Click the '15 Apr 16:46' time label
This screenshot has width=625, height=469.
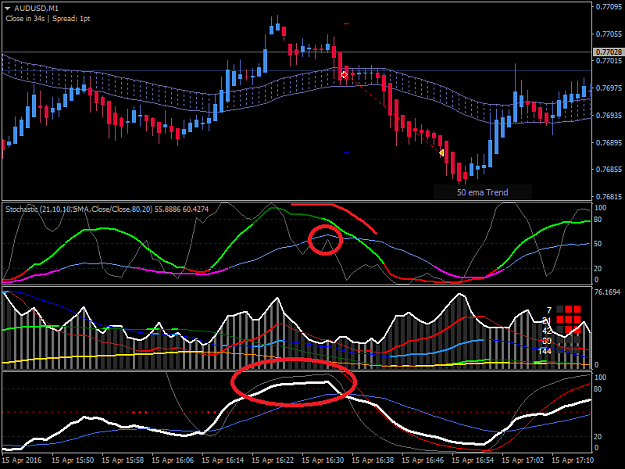click(x=423, y=460)
